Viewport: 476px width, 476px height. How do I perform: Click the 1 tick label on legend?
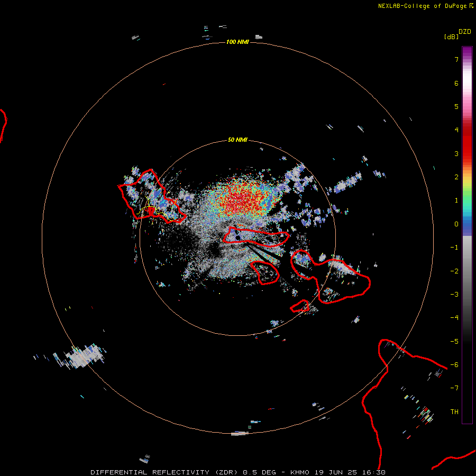(x=456, y=200)
